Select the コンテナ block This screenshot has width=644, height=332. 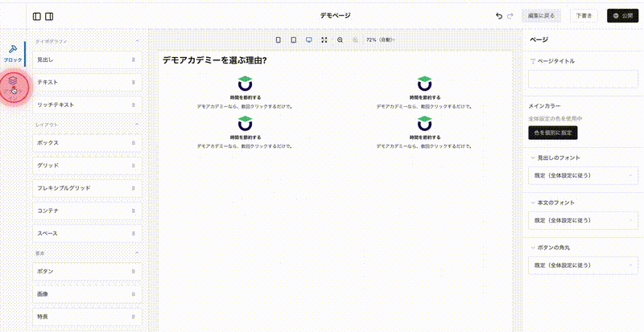[x=87, y=211]
